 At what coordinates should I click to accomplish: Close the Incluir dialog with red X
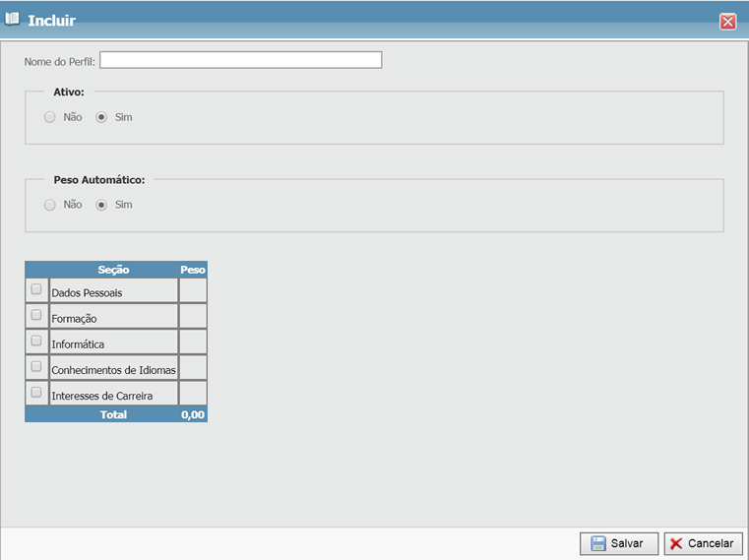[x=727, y=22]
